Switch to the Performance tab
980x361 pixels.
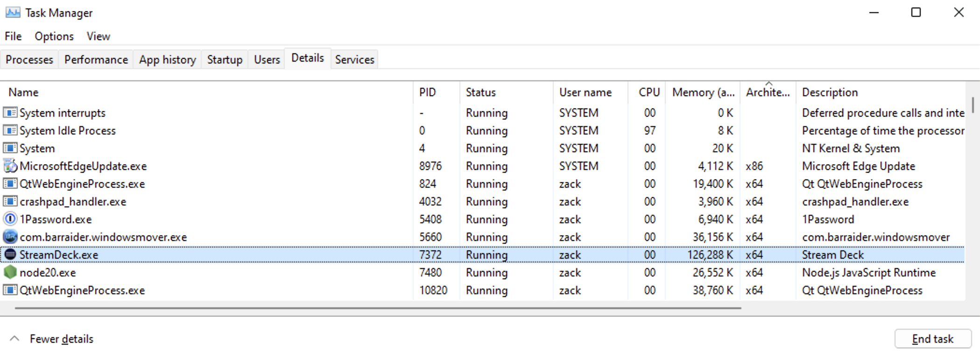[96, 60]
